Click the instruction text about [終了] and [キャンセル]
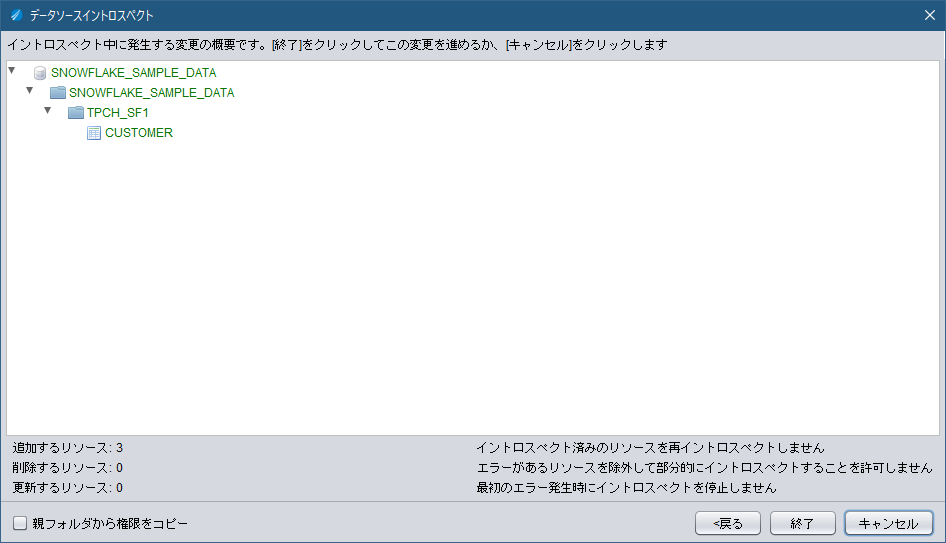Screen dimensions: 946x543 [337, 45]
